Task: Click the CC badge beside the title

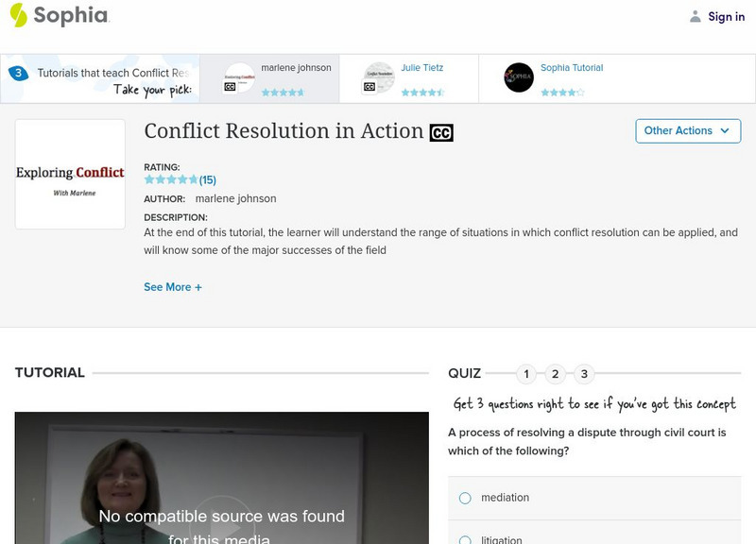Action: pyautogui.click(x=441, y=132)
